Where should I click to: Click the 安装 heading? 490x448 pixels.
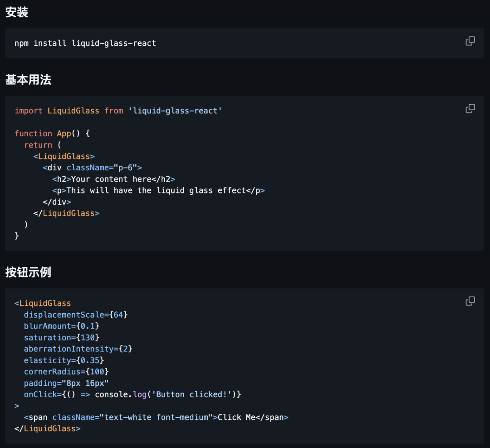[x=17, y=13]
